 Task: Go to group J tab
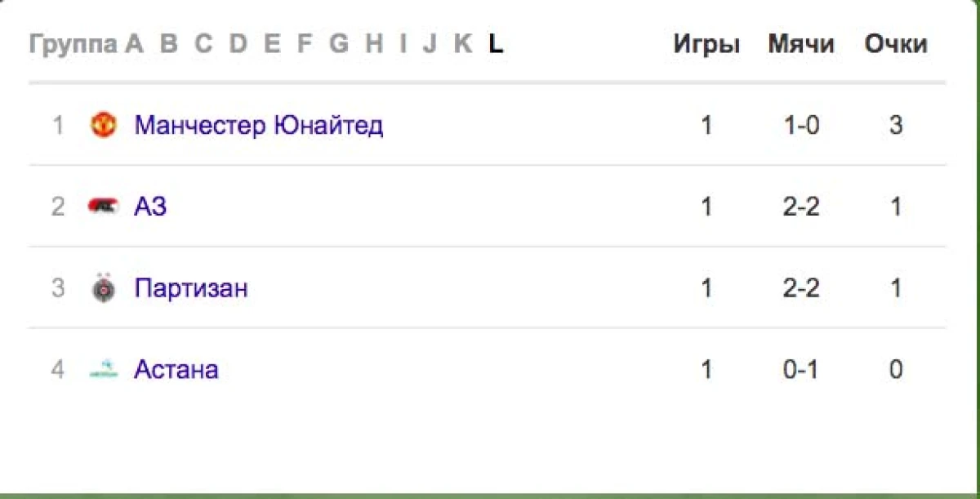pos(429,43)
